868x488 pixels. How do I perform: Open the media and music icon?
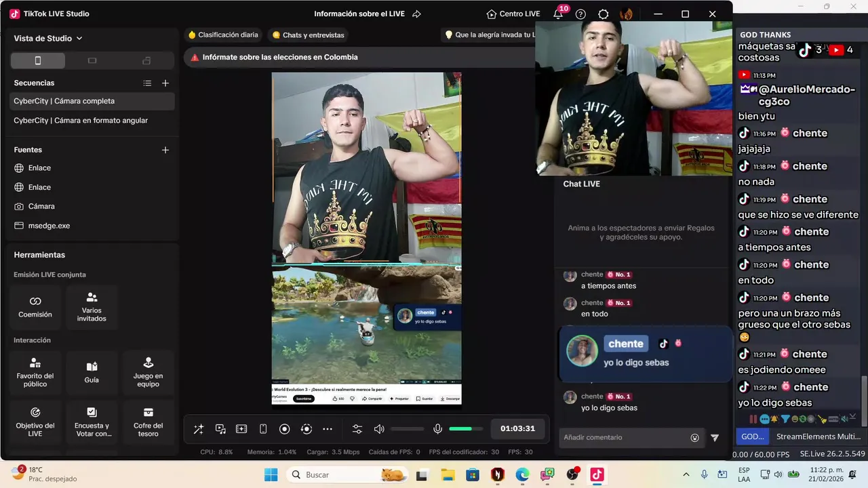click(220, 429)
